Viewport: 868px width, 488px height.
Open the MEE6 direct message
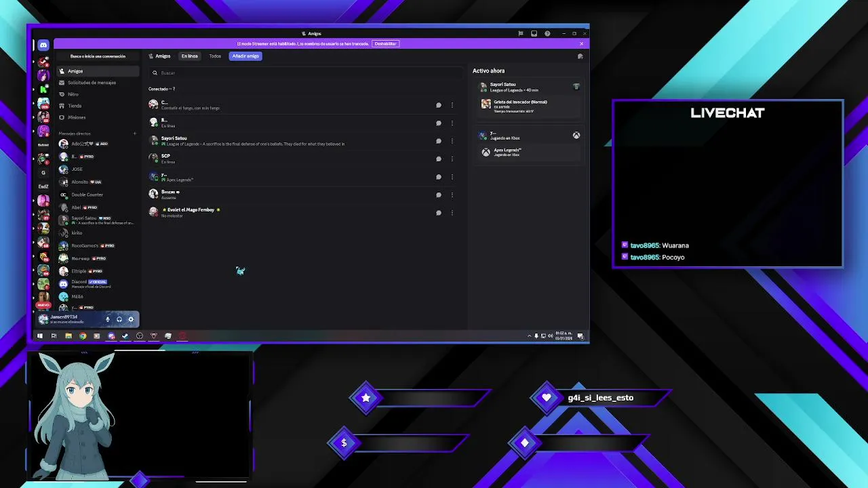point(98,296)
